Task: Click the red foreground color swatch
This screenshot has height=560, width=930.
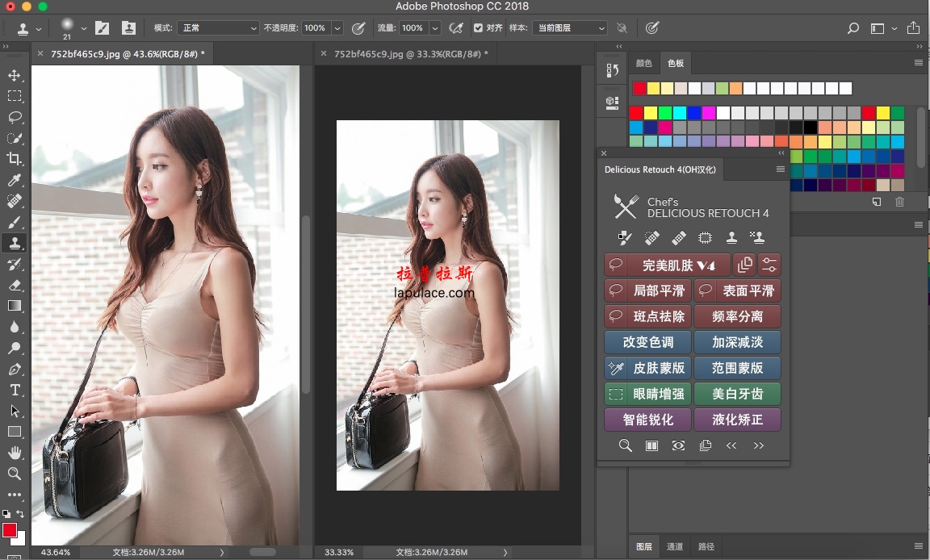Action: [10, 530]
